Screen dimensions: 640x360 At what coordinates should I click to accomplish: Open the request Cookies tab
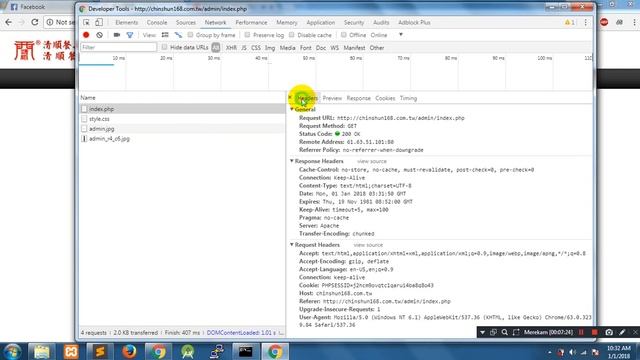click(385, 98)
